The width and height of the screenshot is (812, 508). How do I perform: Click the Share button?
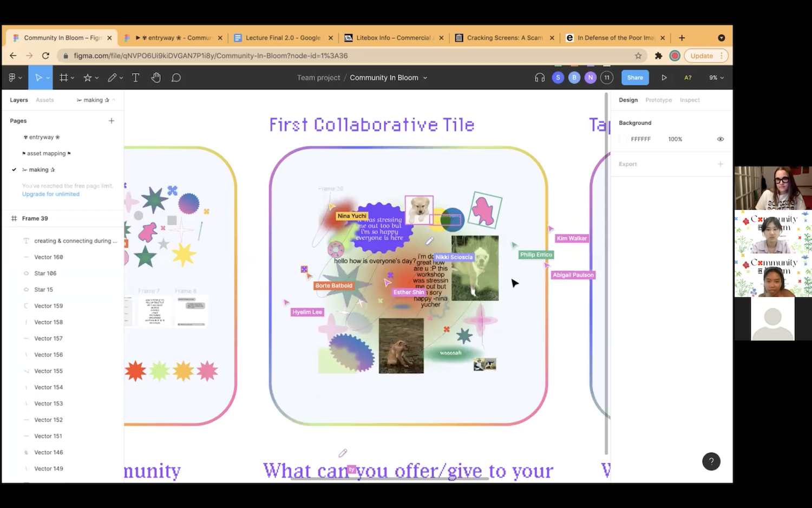[x=635, y=77]
